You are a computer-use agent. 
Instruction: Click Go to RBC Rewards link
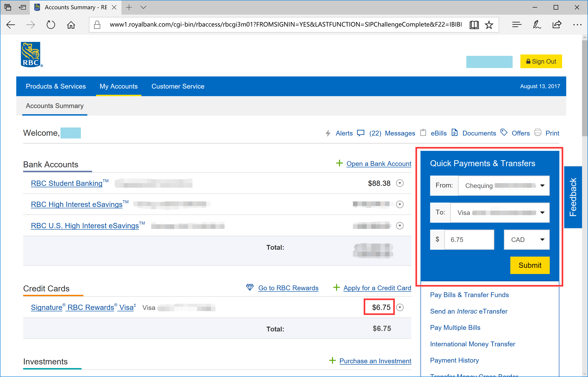pos(288,288)
